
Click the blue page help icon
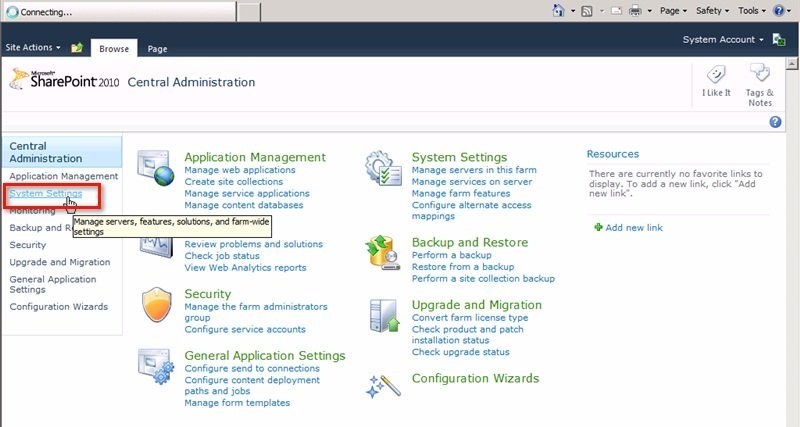(x=775, y=122)
